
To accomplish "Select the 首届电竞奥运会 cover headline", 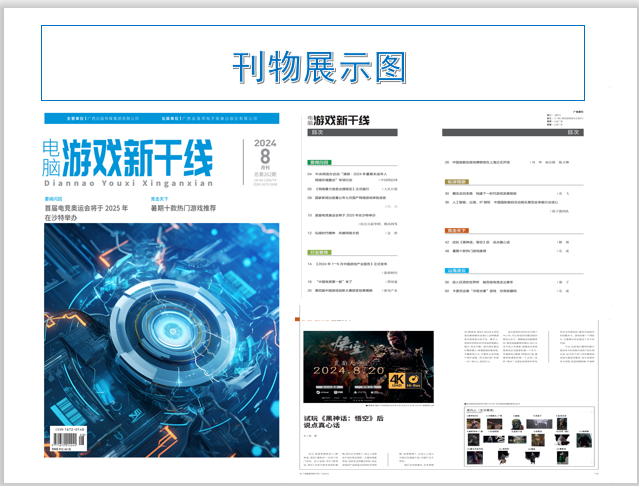I will [x=87, y=213].
